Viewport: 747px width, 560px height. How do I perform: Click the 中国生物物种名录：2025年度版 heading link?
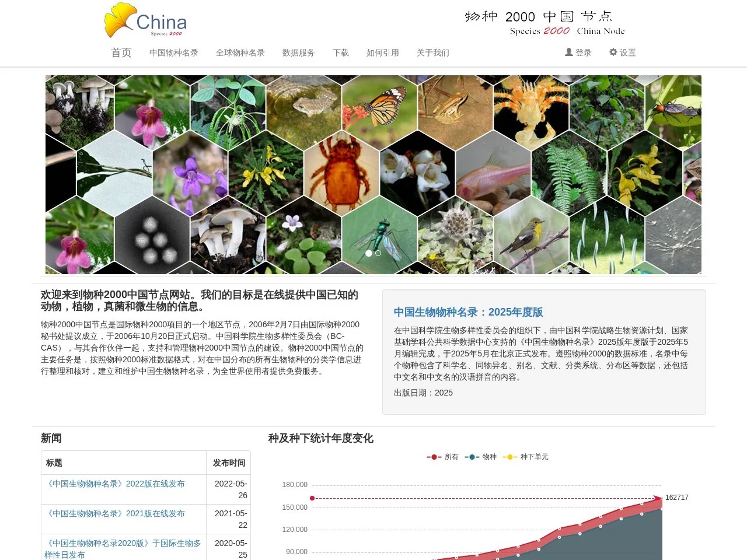pos(468,312)
